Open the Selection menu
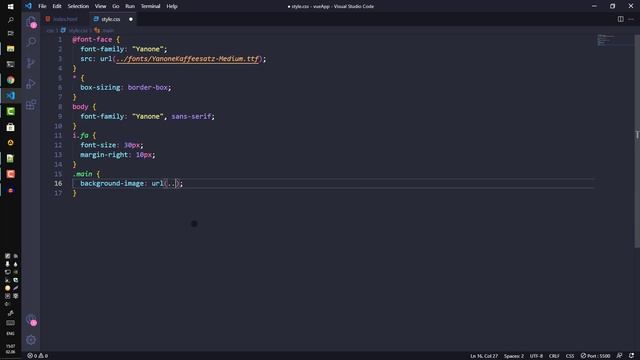 point(78,6)
